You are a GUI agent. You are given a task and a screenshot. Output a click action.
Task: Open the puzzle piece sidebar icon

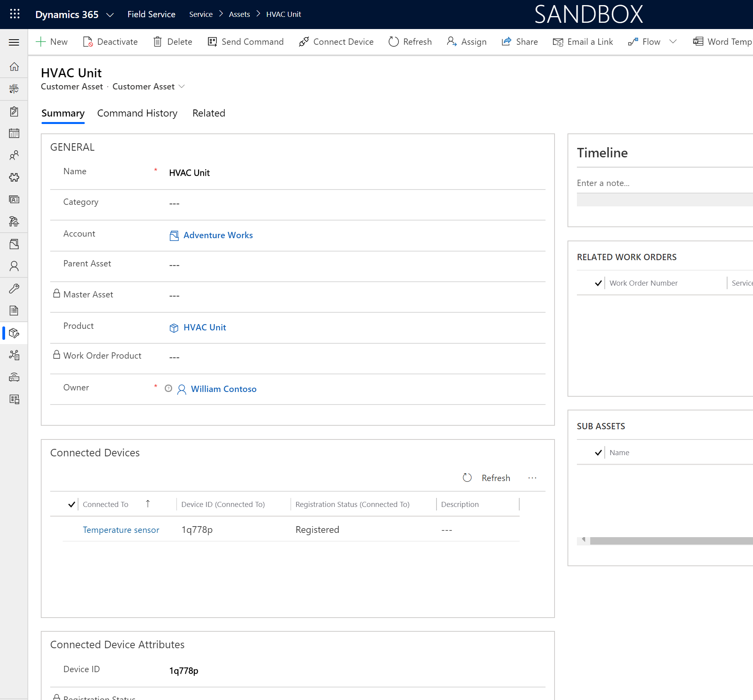pos(14,178)
